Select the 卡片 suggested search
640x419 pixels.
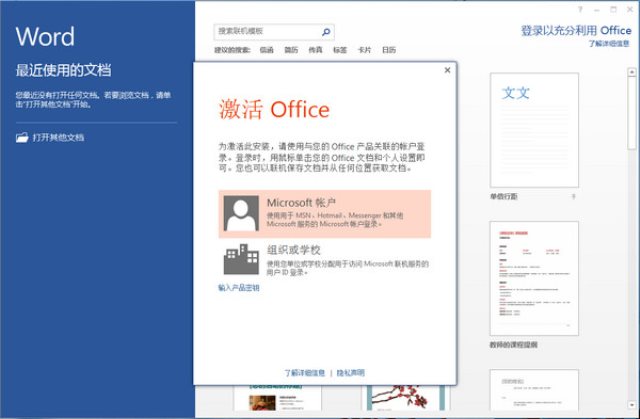[364, 50]
